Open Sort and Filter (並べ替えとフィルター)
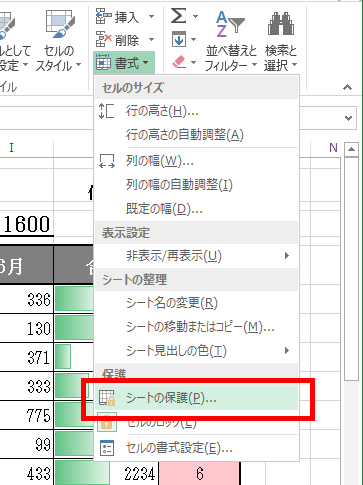363x485 pixels. (231, 40)
